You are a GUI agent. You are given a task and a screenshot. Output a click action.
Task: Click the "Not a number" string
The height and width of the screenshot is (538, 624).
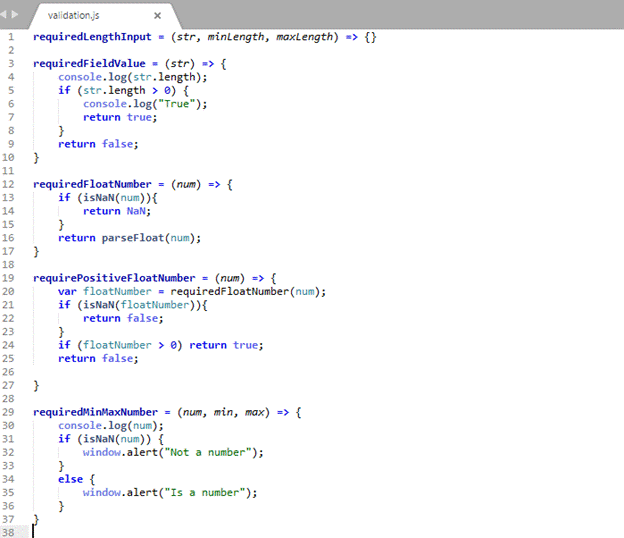coord(208,452)
